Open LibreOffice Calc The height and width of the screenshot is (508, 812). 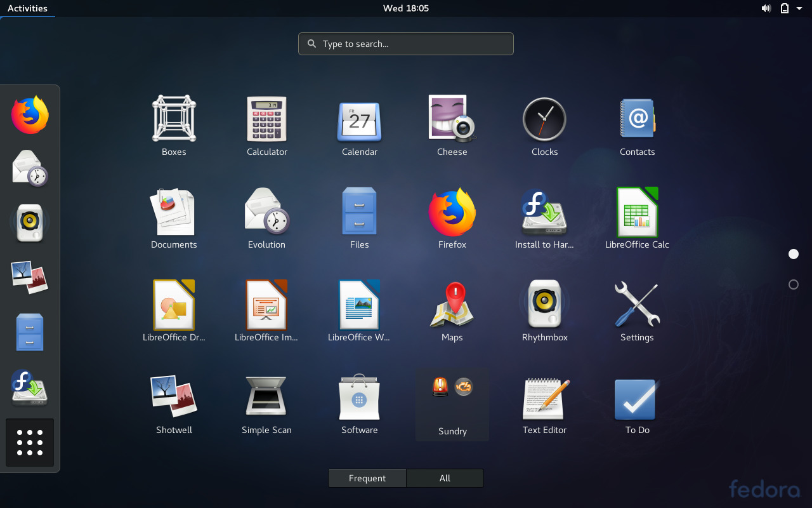(x=637, y=211)
